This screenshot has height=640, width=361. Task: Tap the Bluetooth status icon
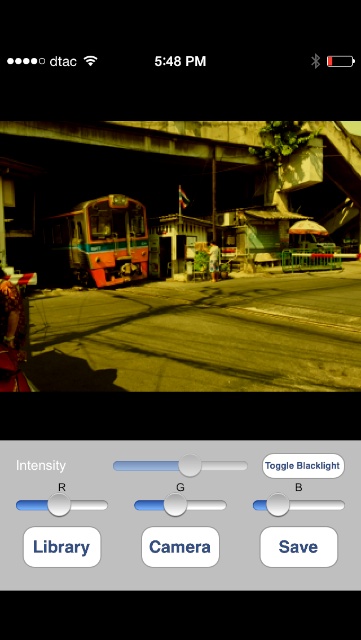(x=315, y=61)
